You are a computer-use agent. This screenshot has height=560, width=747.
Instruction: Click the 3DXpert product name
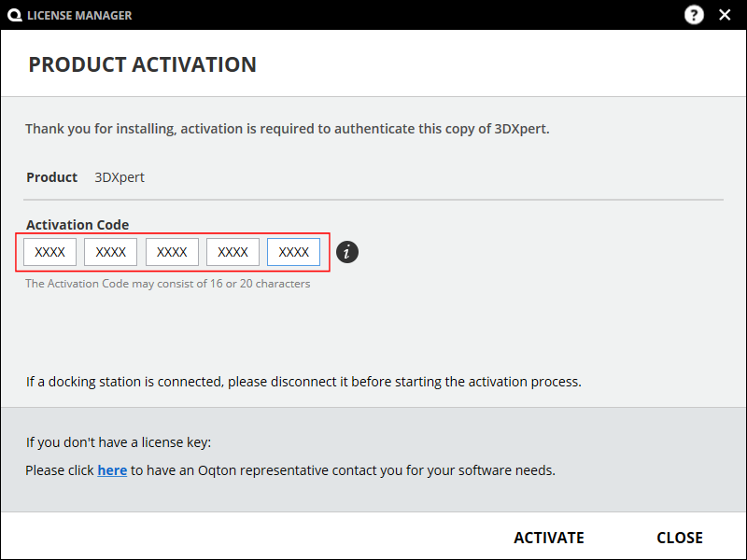pyautogui.click(x=120, y=176)
